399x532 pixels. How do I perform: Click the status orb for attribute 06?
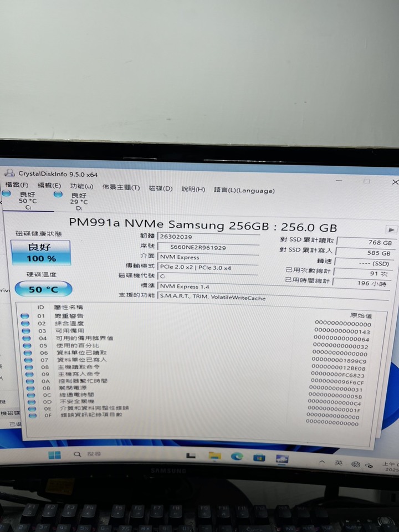[28, 352]
